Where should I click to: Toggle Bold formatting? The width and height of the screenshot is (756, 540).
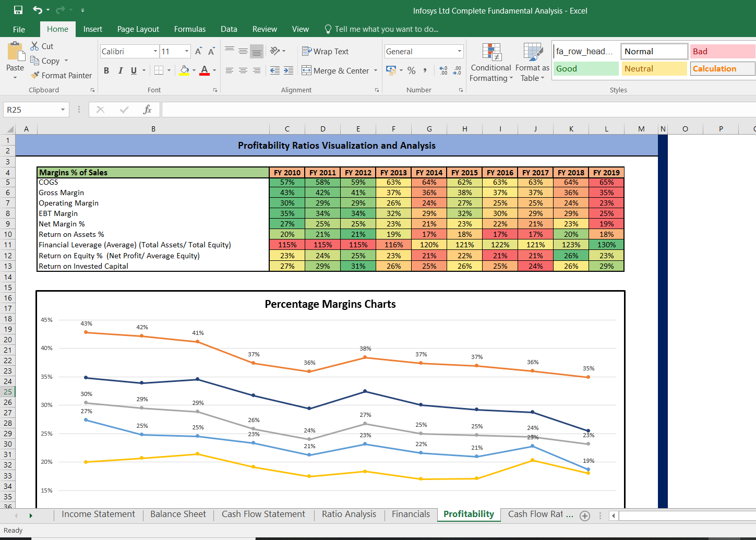coord(106,70)
